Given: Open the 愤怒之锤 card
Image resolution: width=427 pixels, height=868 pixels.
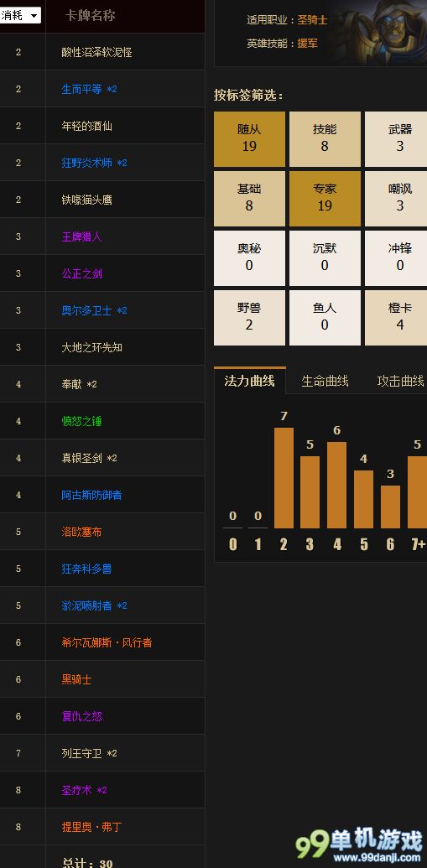Looking at the screenshot, I should click(x=82, y=421).
